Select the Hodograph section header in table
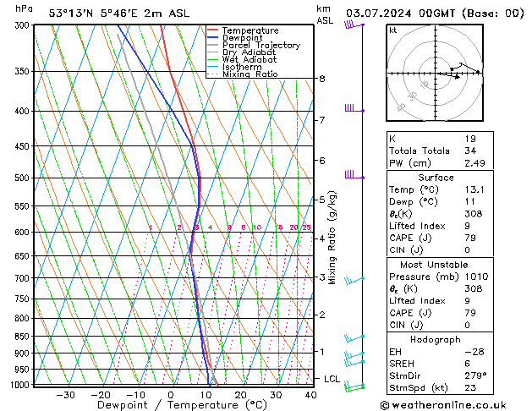Screen dimensions: 532x411 click(x=436, y=338)
